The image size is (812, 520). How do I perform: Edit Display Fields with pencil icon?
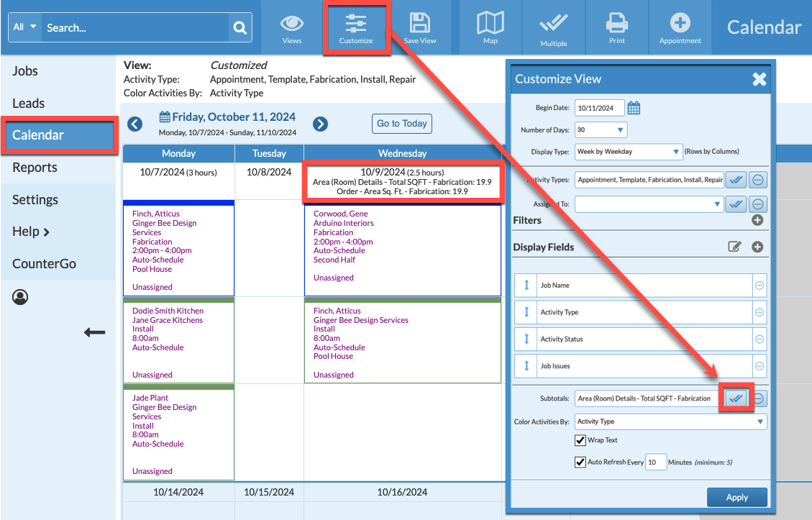[x=734, y=247]
